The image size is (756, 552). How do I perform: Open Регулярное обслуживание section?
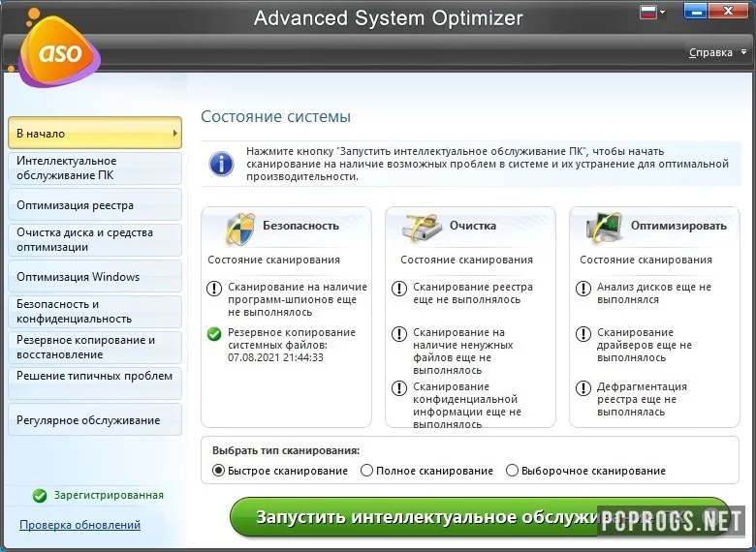point(95,420)
